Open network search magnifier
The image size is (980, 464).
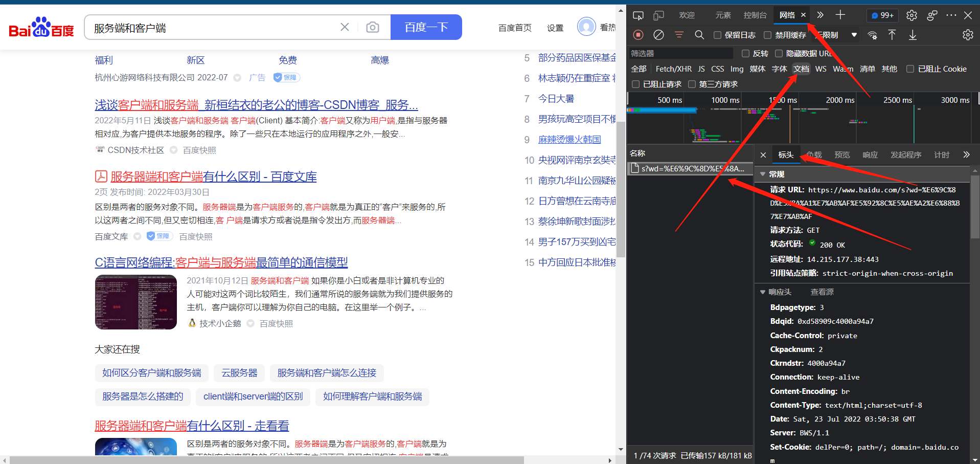(x=699, y=35)
